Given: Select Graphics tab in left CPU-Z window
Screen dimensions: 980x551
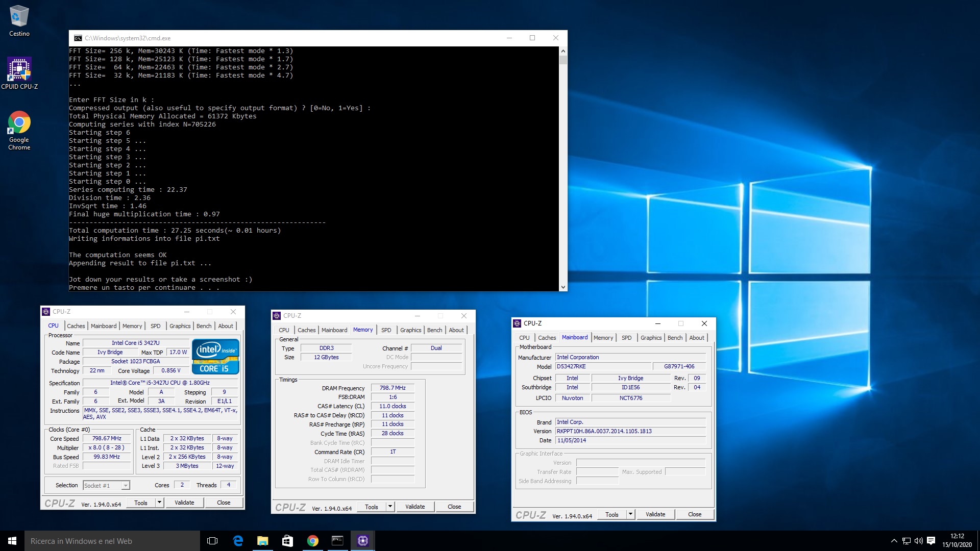Looking at the screenshot, I should coord(180,326).
